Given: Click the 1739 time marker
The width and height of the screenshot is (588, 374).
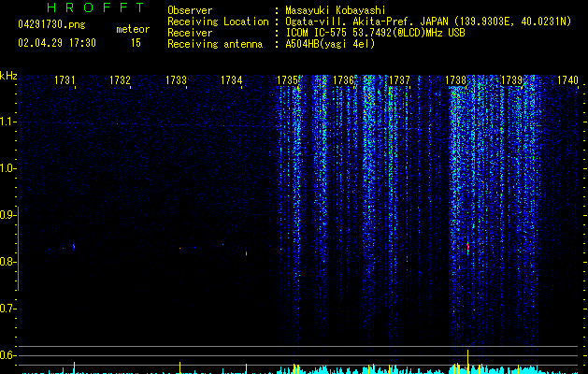Looking at the screenshot, I should coord(511,79).
